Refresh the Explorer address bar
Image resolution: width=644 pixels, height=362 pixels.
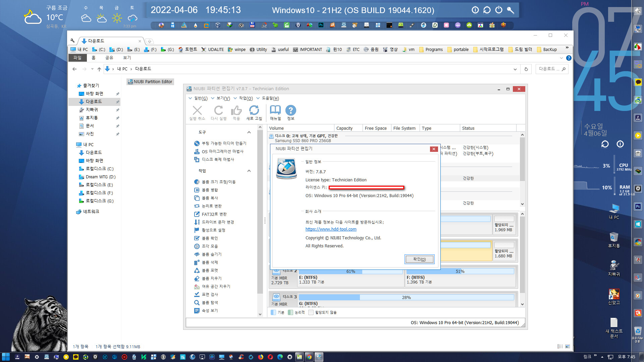(526, 69)
